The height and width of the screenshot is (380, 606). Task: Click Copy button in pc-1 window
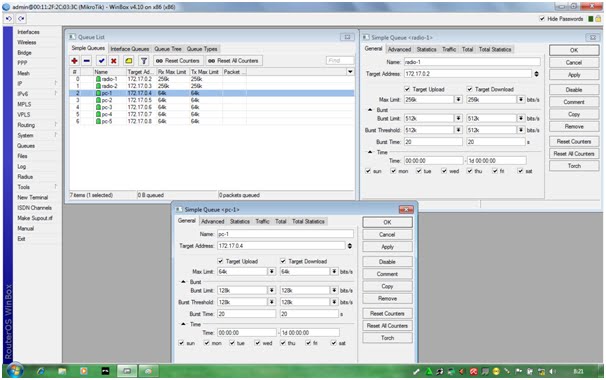(387, 286)
